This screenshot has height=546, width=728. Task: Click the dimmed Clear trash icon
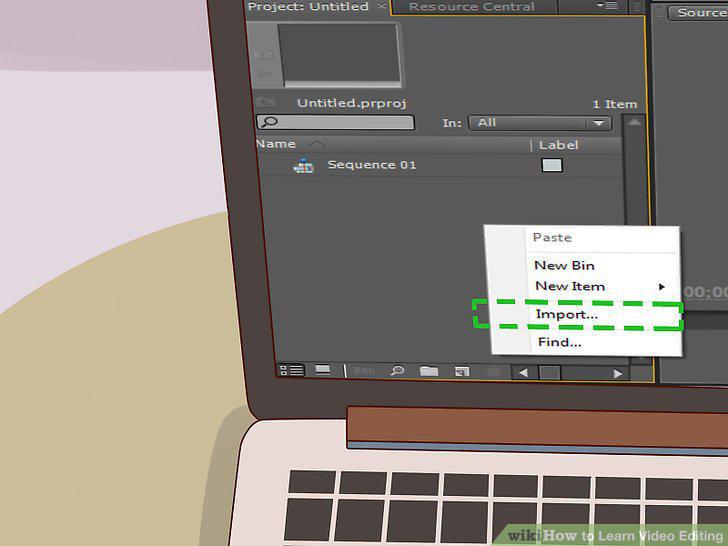tap(494, 372)
